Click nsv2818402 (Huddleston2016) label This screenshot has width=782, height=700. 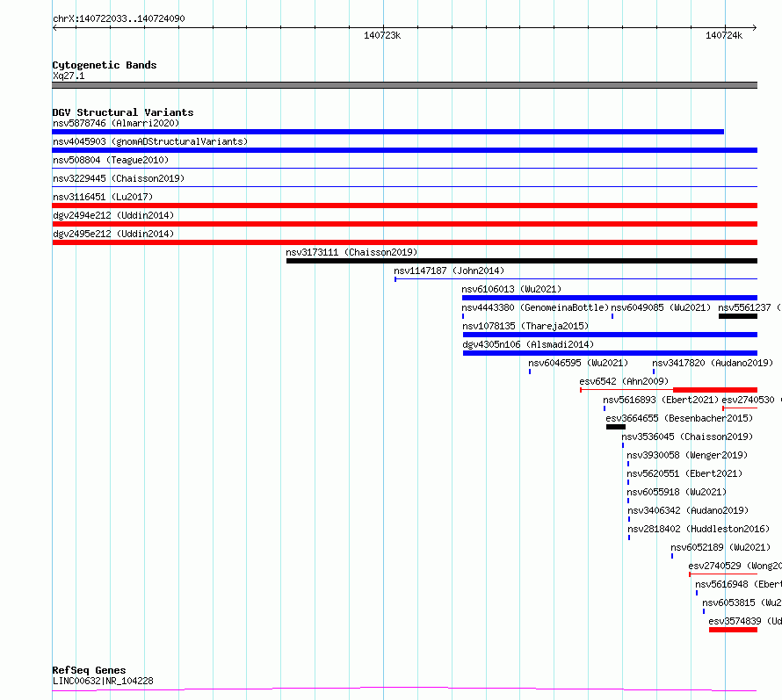coord(699,529)
